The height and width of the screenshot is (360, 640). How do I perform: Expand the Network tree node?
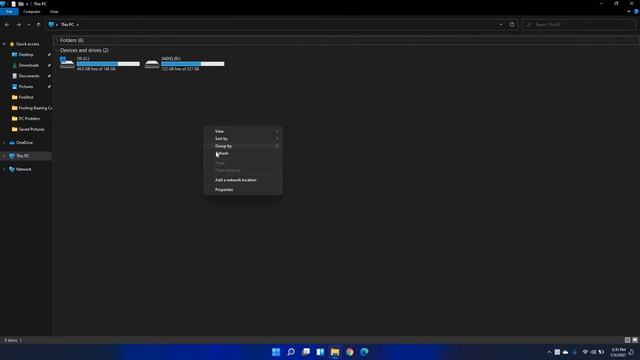point(4,169)
